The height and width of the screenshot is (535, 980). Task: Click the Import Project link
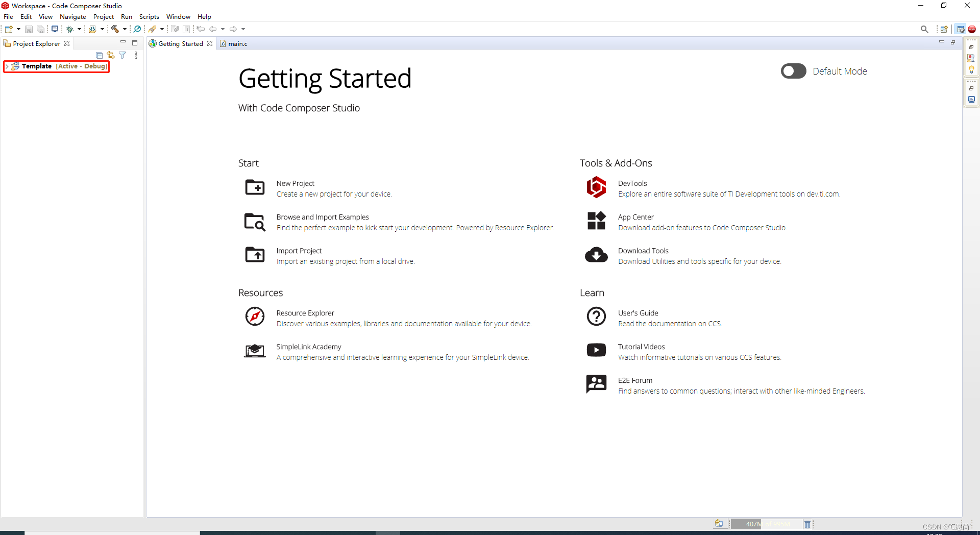pyautogui.click(x=299, y=251)
